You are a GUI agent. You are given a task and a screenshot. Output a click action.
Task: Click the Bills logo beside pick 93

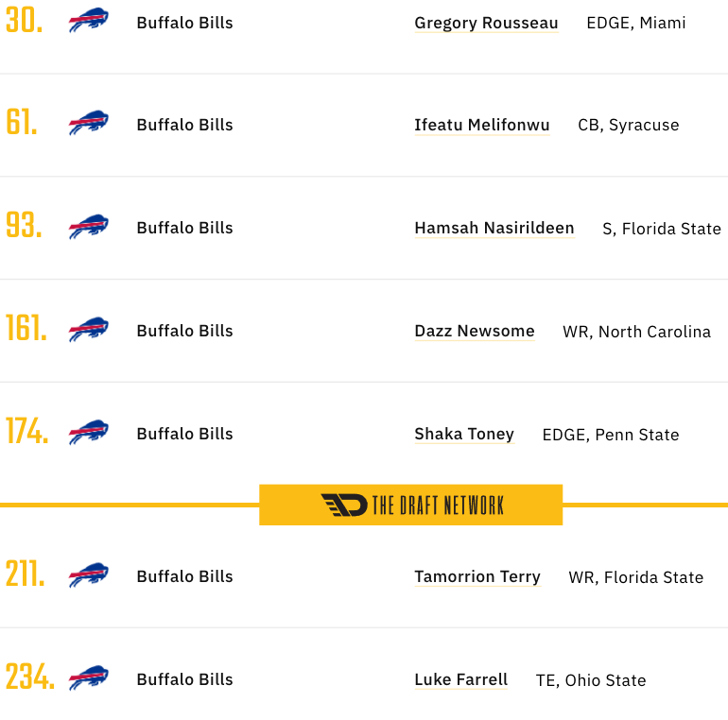[89, 227]
